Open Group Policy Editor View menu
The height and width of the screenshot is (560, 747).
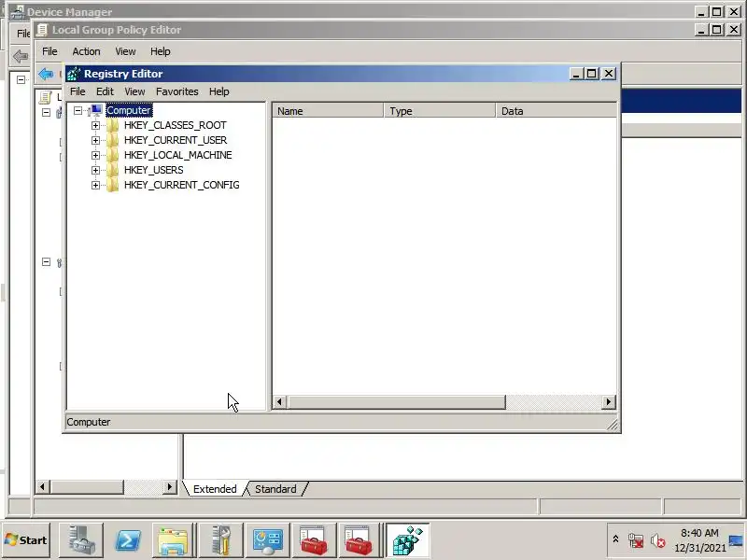point(125,51)
